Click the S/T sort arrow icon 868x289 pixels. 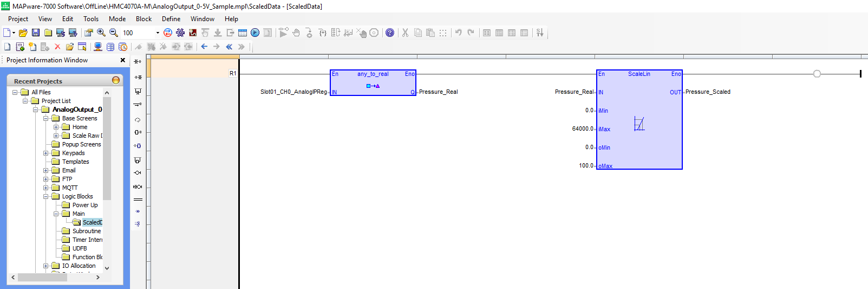click(x=540, y=33)
